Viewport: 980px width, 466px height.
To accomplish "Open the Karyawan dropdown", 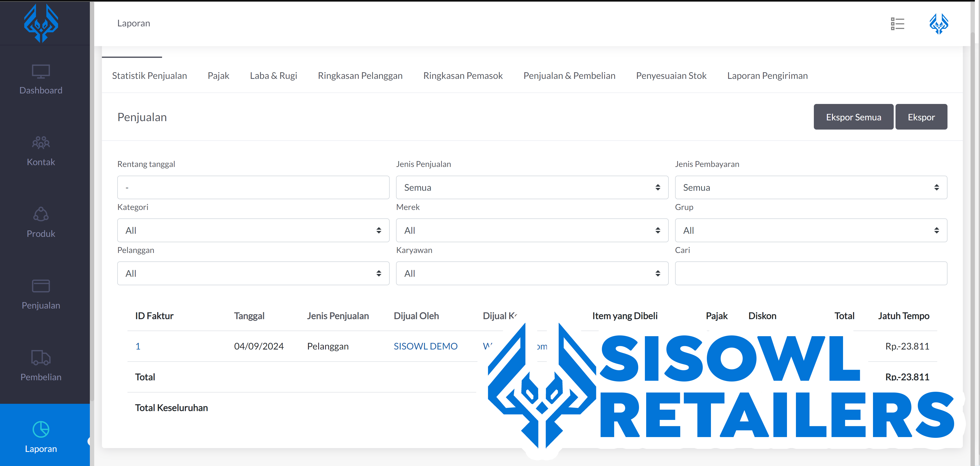I will tap(532, 273).
